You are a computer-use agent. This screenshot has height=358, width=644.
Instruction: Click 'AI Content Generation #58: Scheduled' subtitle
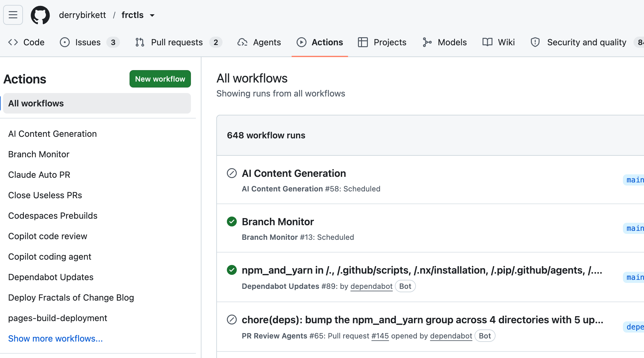click(311, 189)
